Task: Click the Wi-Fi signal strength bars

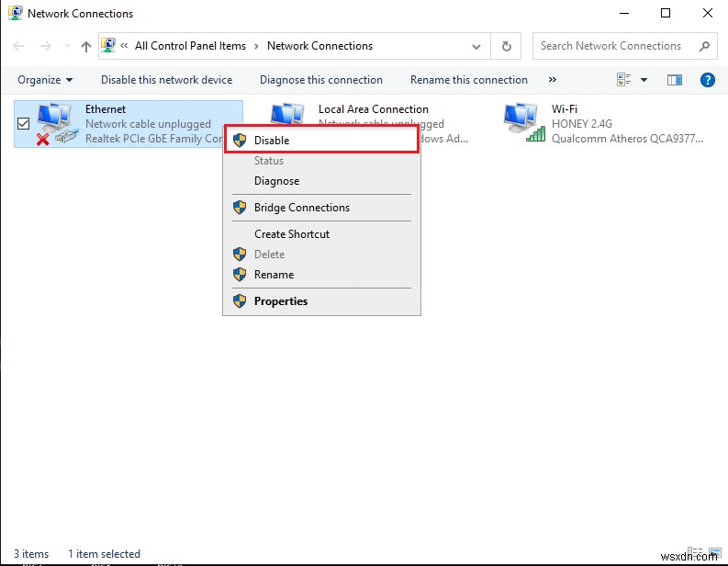Action: tap(536, 134)
